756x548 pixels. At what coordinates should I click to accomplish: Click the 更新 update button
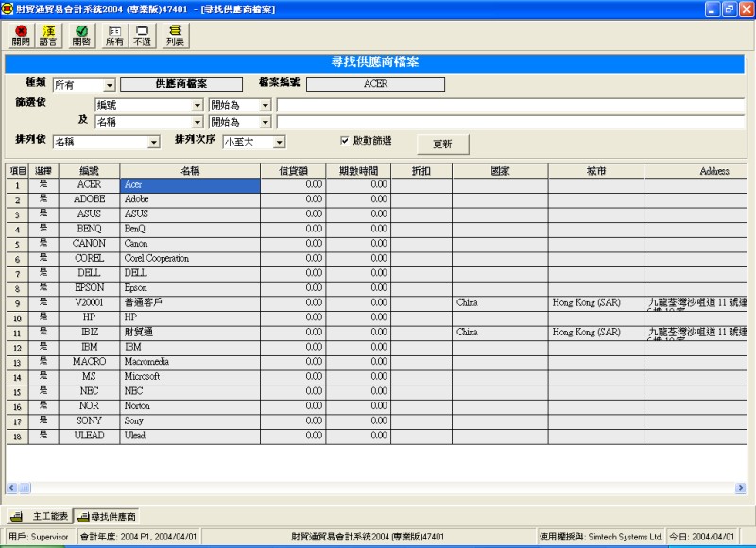click(x=442, y=145)
